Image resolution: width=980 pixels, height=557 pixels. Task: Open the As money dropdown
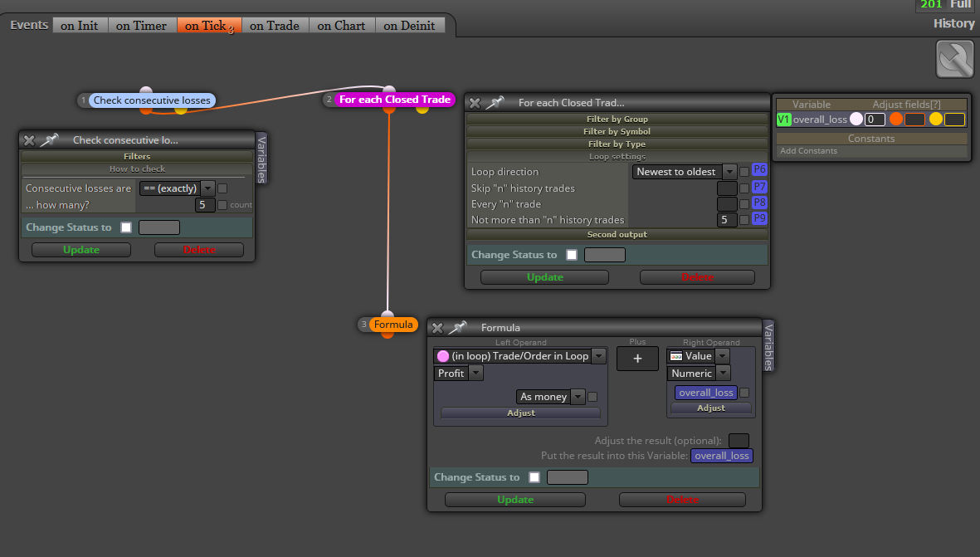551,396
